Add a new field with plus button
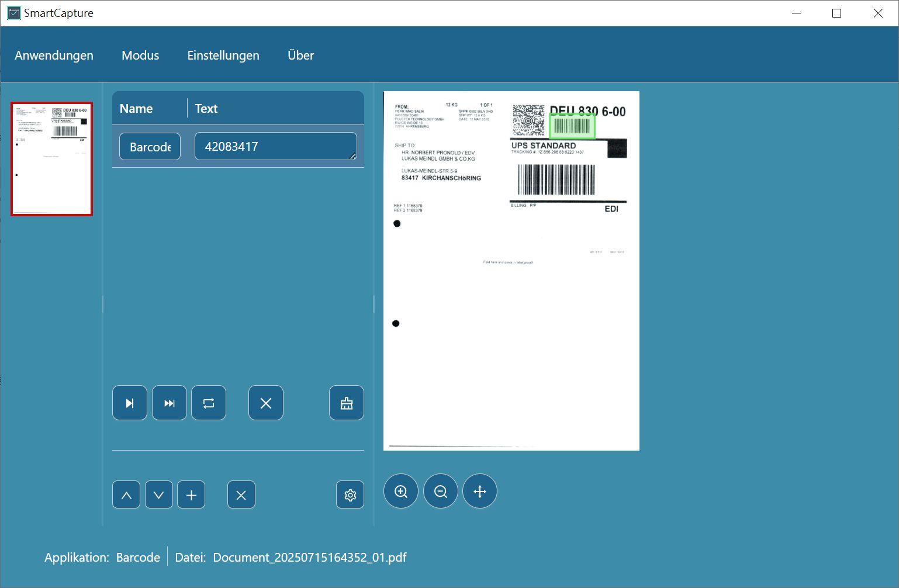This screenshot has width=899, height=588. (191, 494)
